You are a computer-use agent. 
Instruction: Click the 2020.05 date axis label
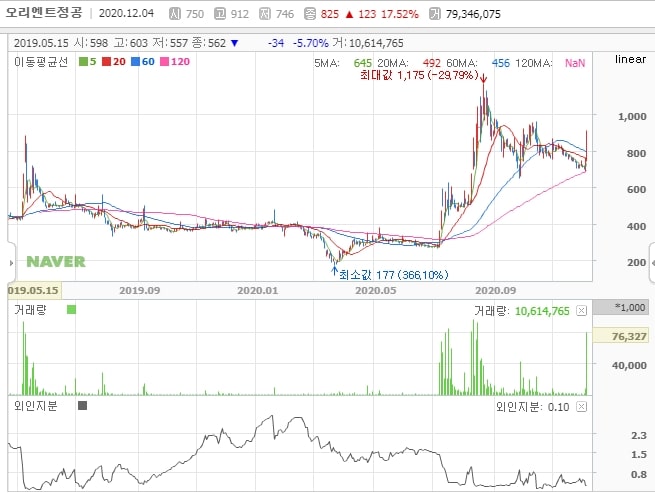tap(376, 290)
